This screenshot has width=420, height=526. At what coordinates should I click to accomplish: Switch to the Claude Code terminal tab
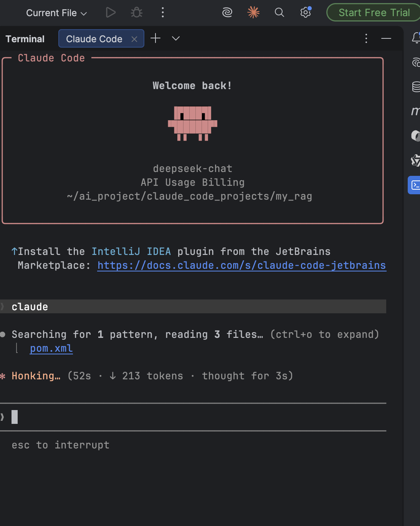(x=94, y=39)
